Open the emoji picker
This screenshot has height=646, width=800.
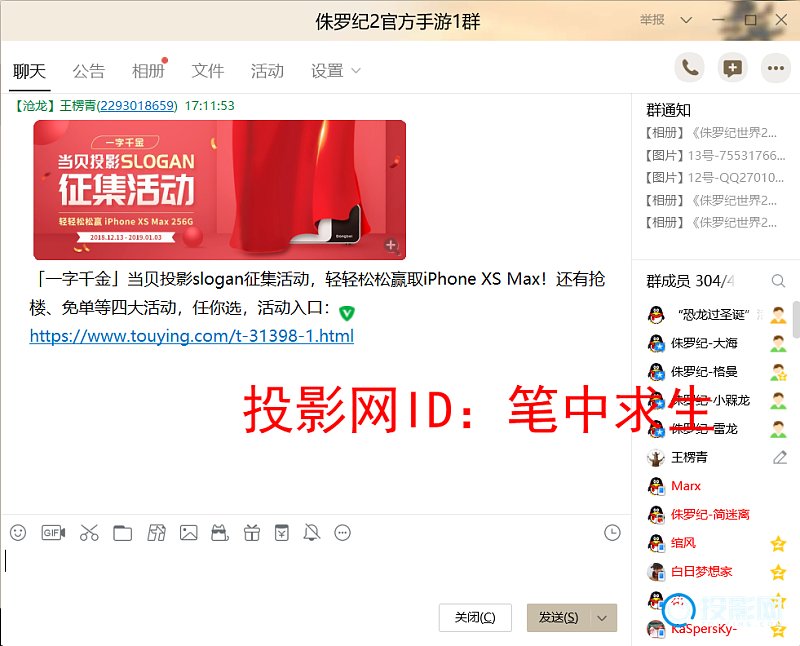tap(18, 533)
